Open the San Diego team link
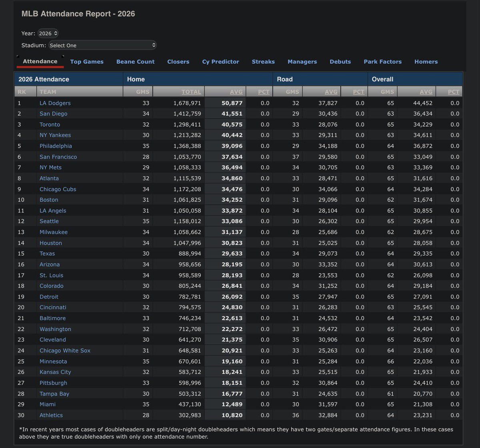This screenshot has width=480, height=448. 53,114
